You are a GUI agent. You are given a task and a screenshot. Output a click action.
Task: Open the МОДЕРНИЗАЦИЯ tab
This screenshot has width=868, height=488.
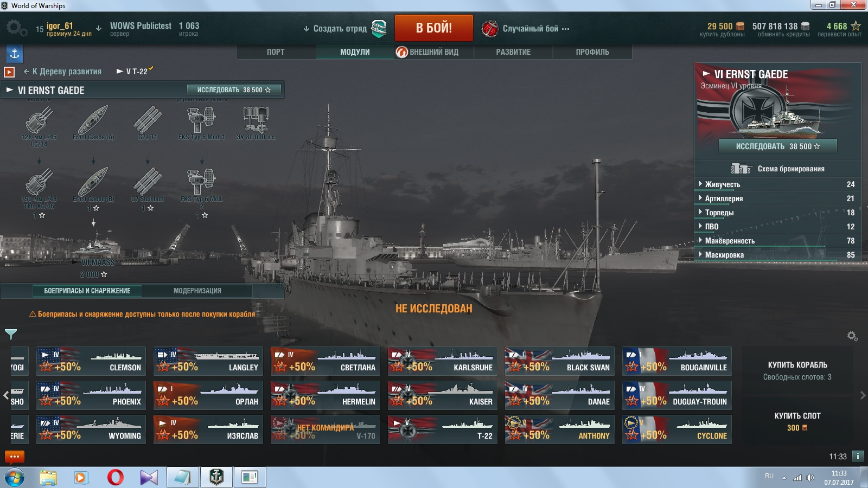(197, 291)
